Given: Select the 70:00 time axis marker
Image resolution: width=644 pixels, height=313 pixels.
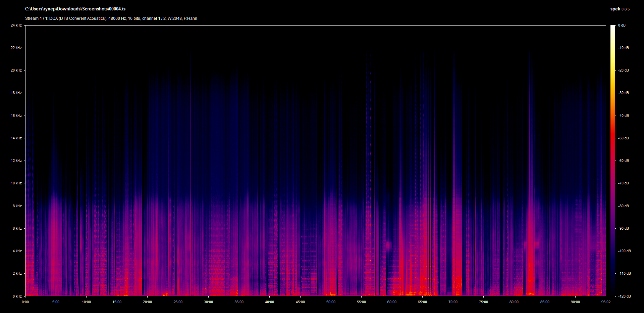Looking at the screenshot, I should point(453,302).
